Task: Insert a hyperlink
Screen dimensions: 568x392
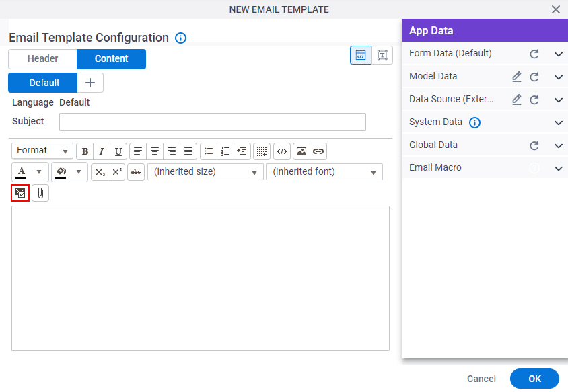Action: [x=318, y=151]
